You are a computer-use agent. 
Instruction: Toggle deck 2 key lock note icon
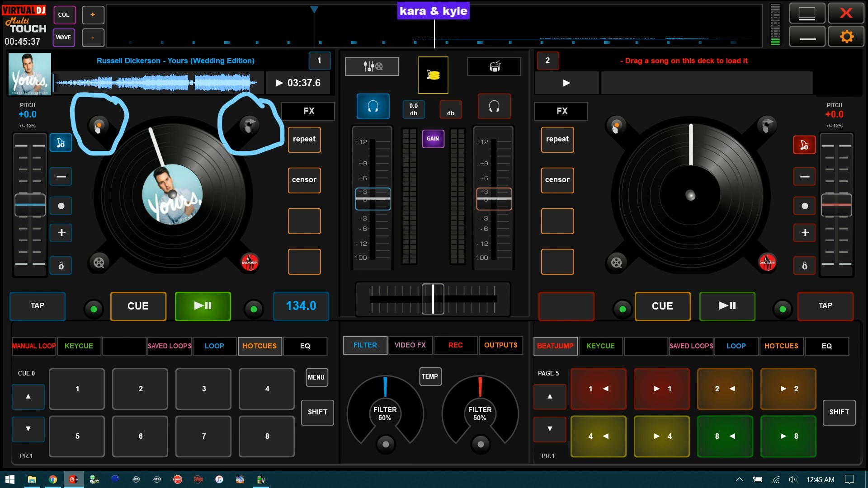point(804,145)
